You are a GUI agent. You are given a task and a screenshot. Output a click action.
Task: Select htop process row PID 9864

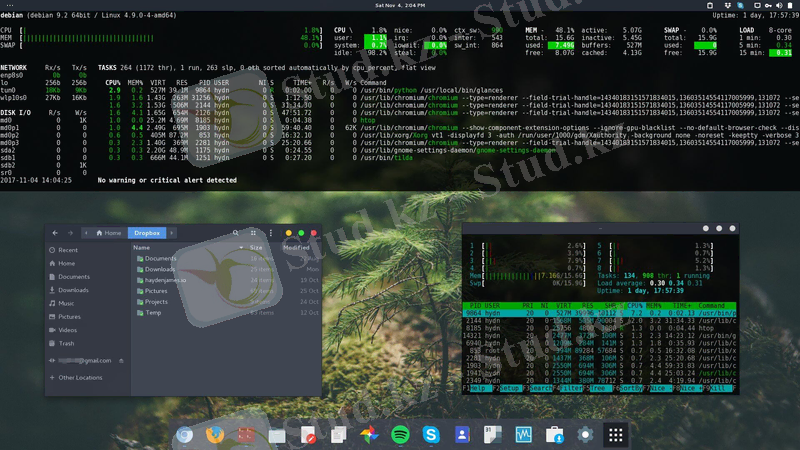pyautogui.click(x=599, y=313)
